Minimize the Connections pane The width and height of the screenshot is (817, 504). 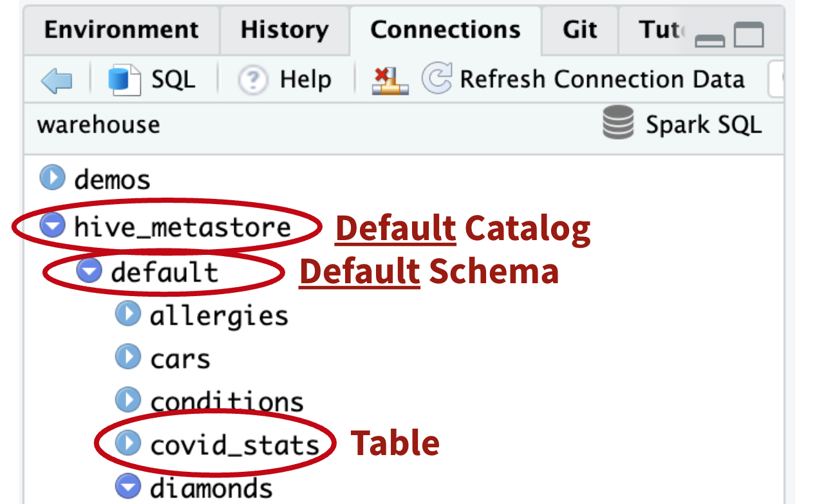click(x=709, y=40)
